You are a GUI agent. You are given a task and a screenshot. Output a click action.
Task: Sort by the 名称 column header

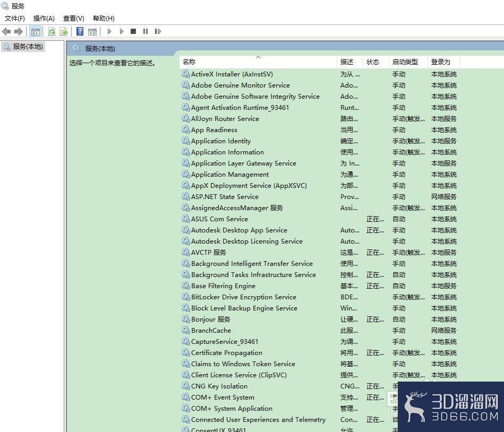(258, 62)
